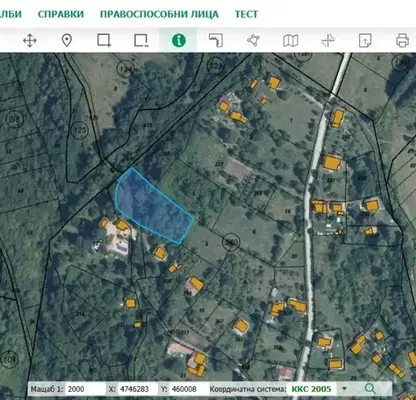Select the measure/corner ruler tool
The width and height of the screenshot is (416, 400).
[216, 41]
